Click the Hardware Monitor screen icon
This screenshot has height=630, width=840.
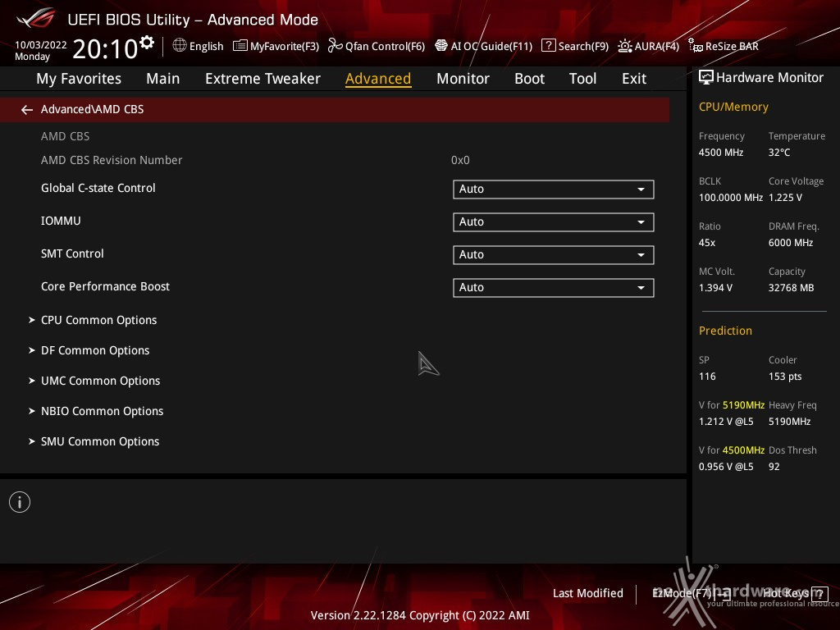click(x=706, y=78)
